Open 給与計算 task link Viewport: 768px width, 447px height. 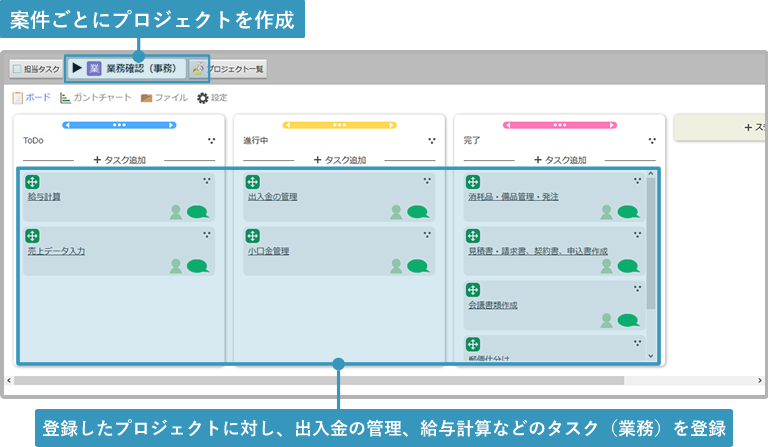click(44, 197)
